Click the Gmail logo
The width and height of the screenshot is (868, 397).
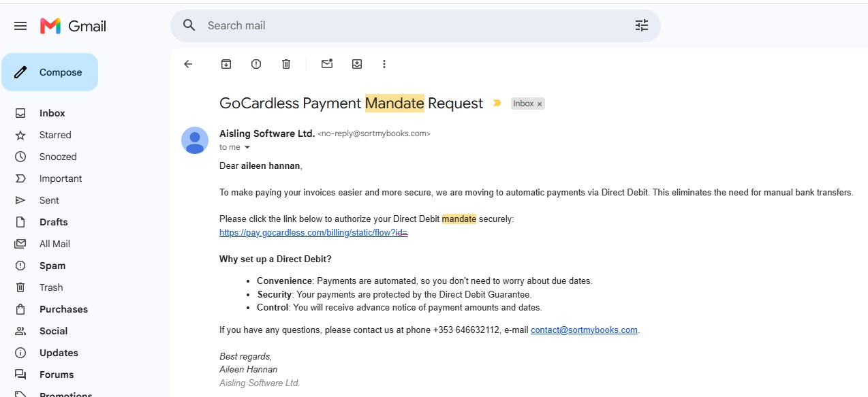coord(73,26)
